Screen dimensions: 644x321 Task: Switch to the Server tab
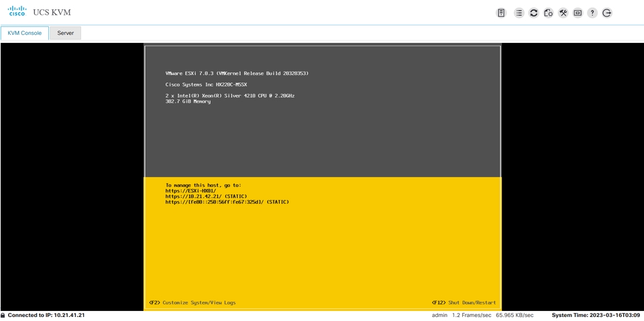click(x=65, y=33)
